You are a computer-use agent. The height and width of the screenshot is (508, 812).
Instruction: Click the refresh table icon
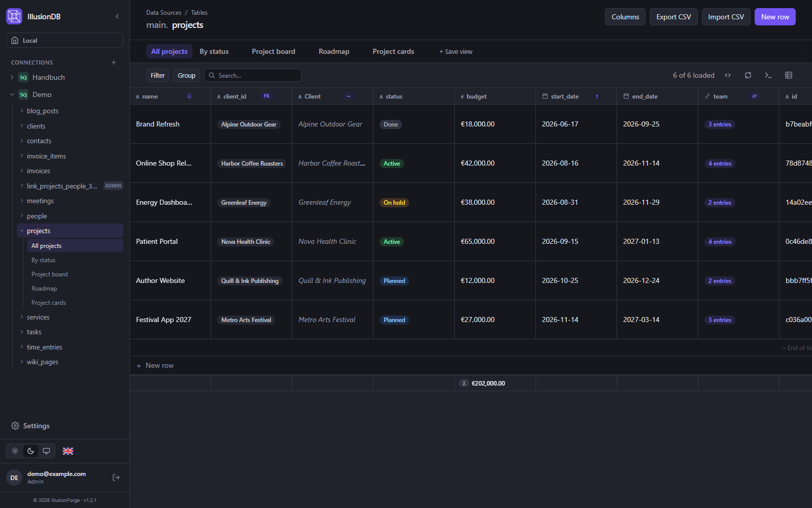748,75
